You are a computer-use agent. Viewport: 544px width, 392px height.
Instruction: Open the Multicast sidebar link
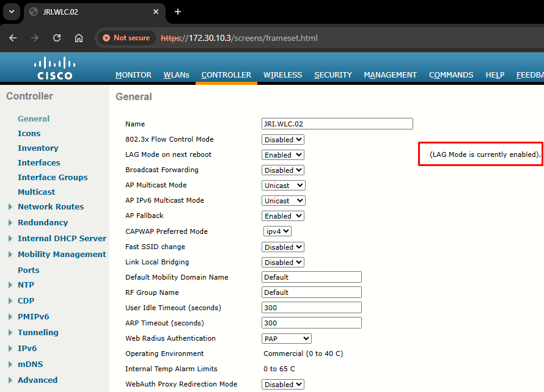pos(37,192)
